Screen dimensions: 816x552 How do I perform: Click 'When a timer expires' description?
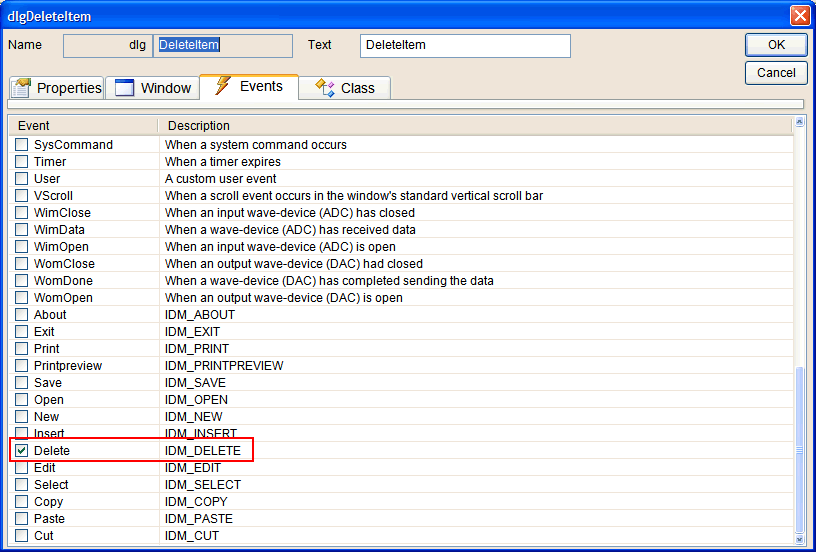(x=223, y=162)
